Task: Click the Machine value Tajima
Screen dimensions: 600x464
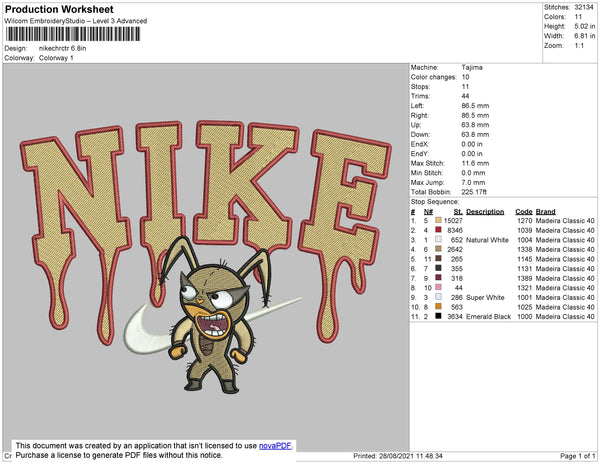Action: tap(472, 67)
